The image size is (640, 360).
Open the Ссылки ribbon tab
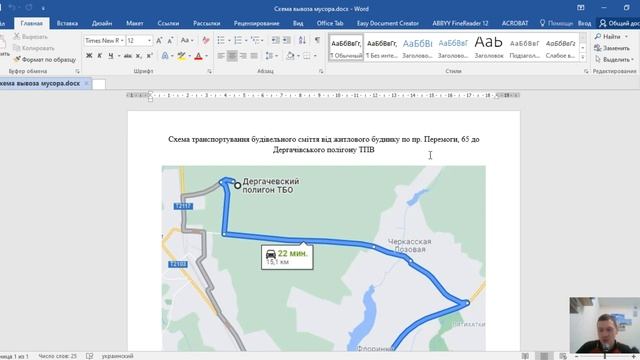pos(168,23)
